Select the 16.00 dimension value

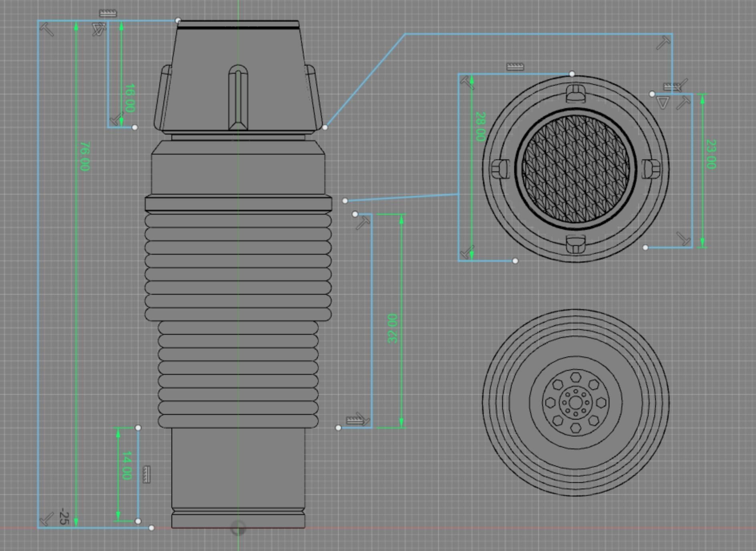130,98
